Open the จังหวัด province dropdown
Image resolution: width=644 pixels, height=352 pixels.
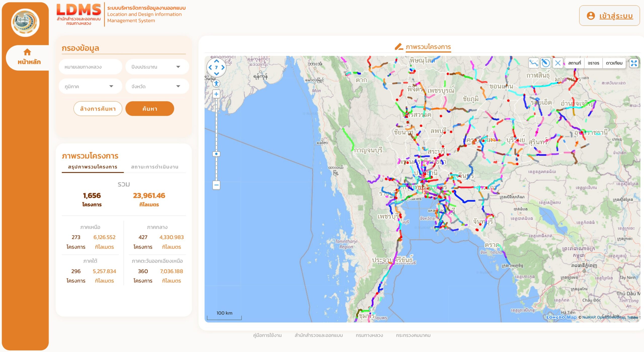157,86
